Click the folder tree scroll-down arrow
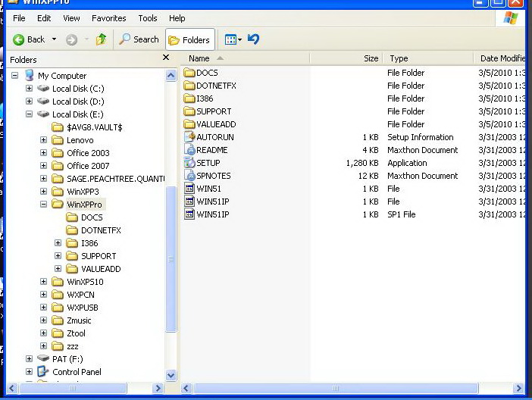 [x=171, y=375]
